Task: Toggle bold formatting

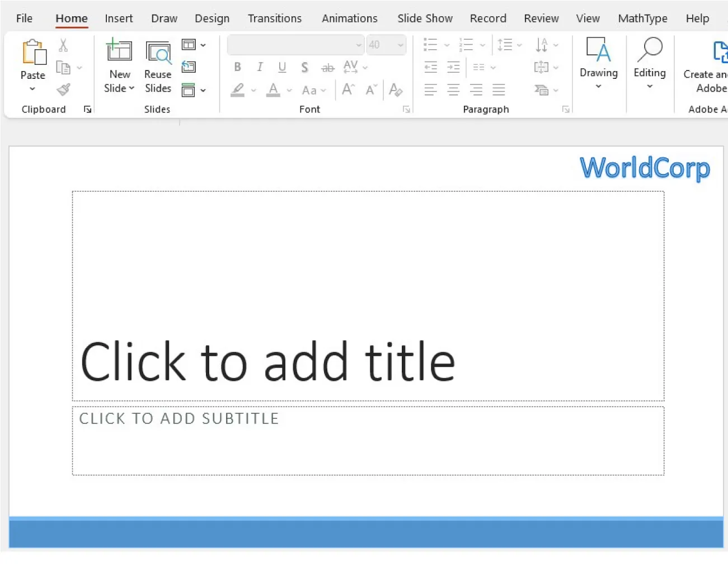Action: [237, 67]
